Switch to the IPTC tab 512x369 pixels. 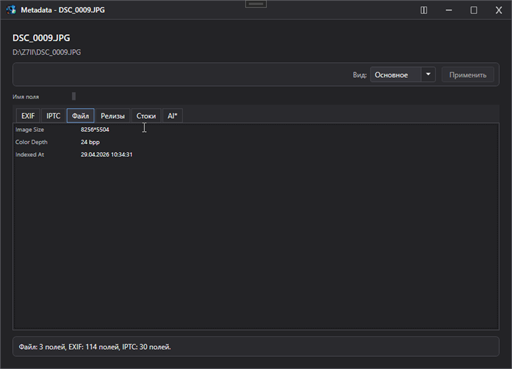click(53, 116)
